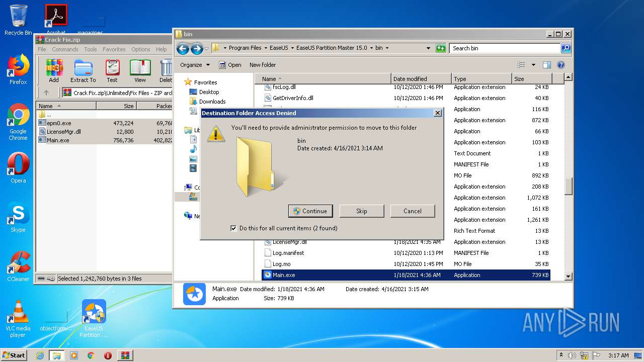The width and height of the screenshot is (644, 362).
Task: Click Cancel in the dialog
Action: 413,211
